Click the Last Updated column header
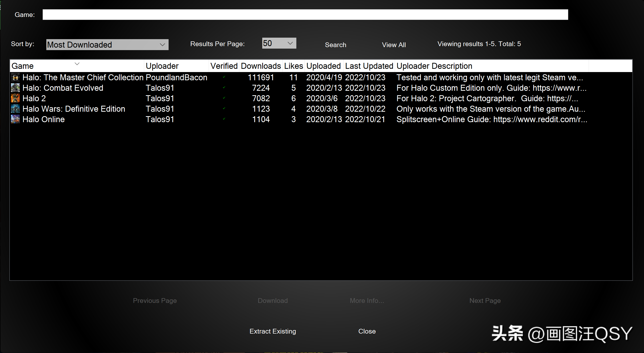The height and width of the screenshot is (353, 644). click(369, 66)
